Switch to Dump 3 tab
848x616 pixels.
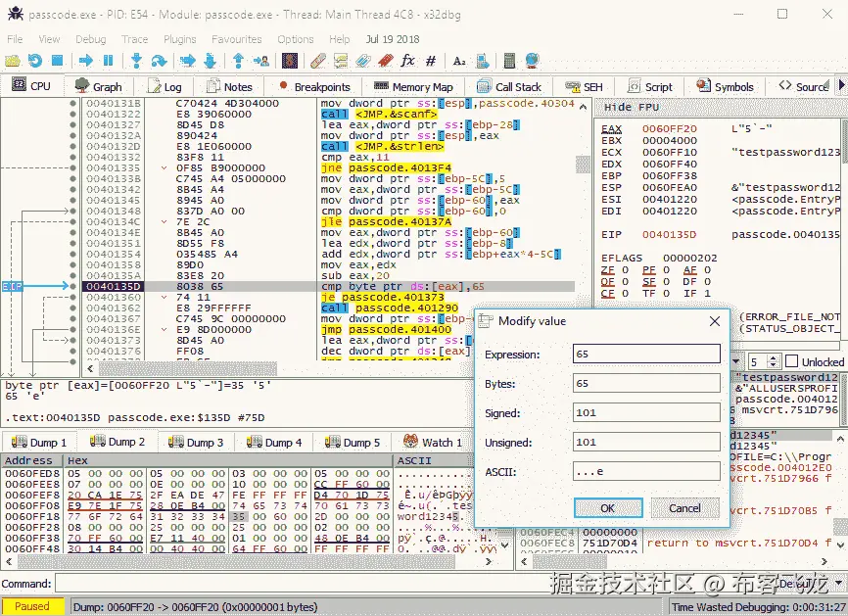click(x=196, y=443)
